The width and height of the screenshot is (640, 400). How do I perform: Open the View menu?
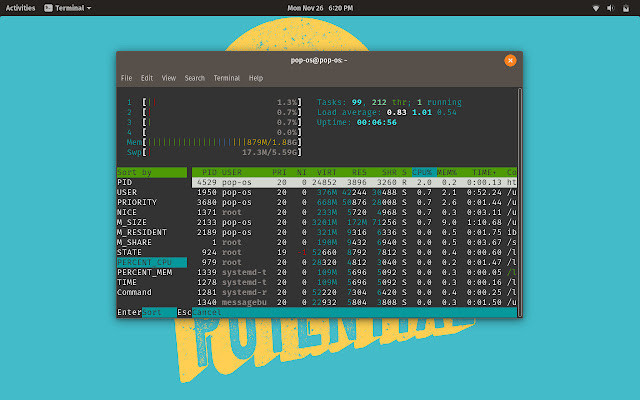[169, 78]
